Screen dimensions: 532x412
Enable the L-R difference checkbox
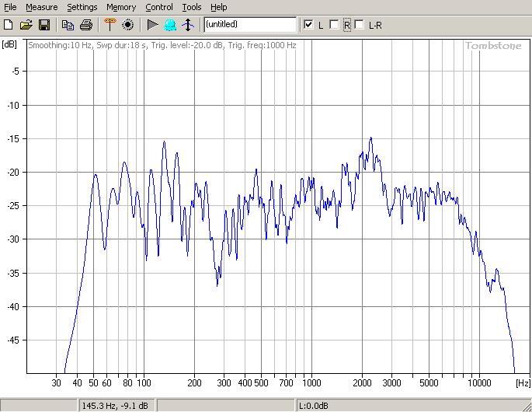pyautogui.click(x=360, y=25)
